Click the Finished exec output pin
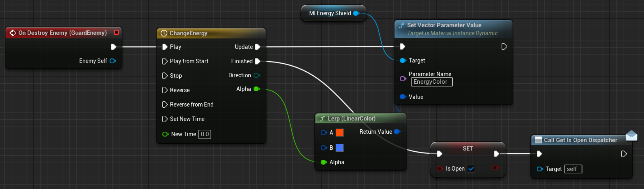644x189 pixels. (258, 61)
